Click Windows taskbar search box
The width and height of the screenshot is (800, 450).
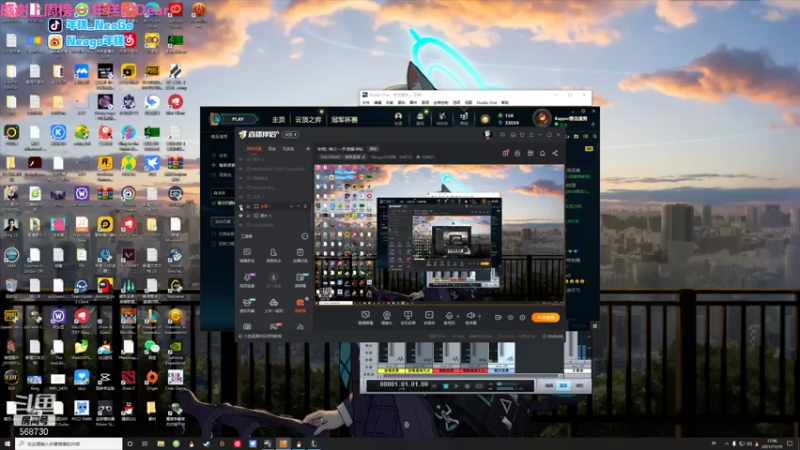(69, 444)
